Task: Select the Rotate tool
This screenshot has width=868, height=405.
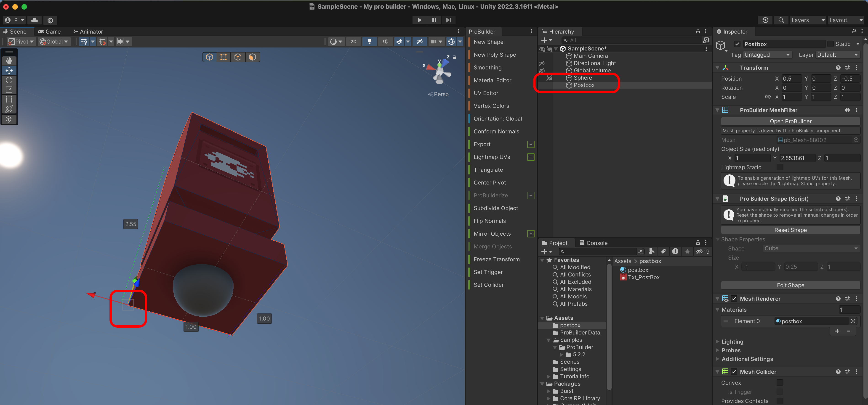Action: click(x=9, y=80)
